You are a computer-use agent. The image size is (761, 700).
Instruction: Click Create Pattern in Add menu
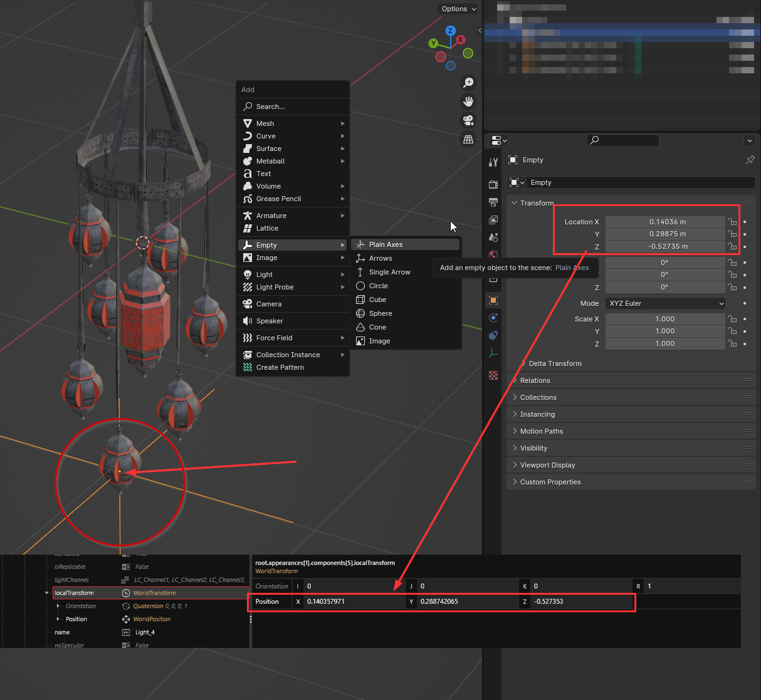pyautogui.click(x=280, y=367)
